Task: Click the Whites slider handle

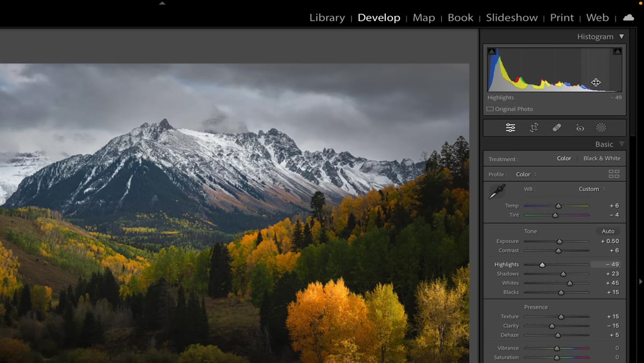Action: point(569,283)
